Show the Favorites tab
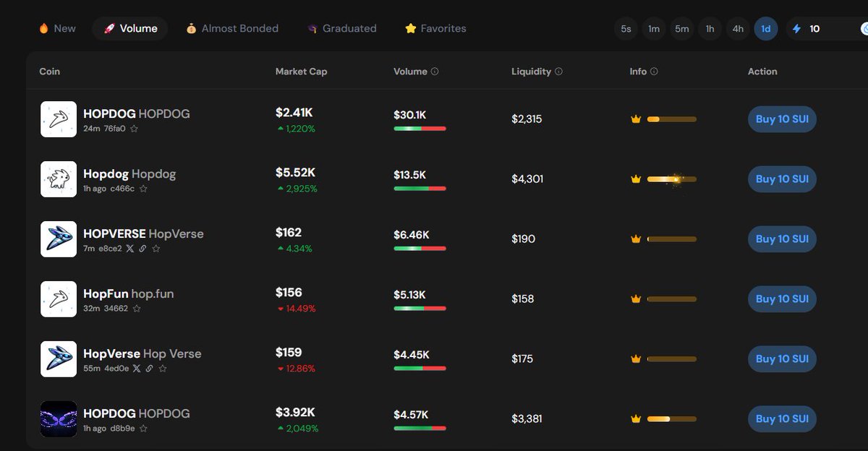 [435, 29]
